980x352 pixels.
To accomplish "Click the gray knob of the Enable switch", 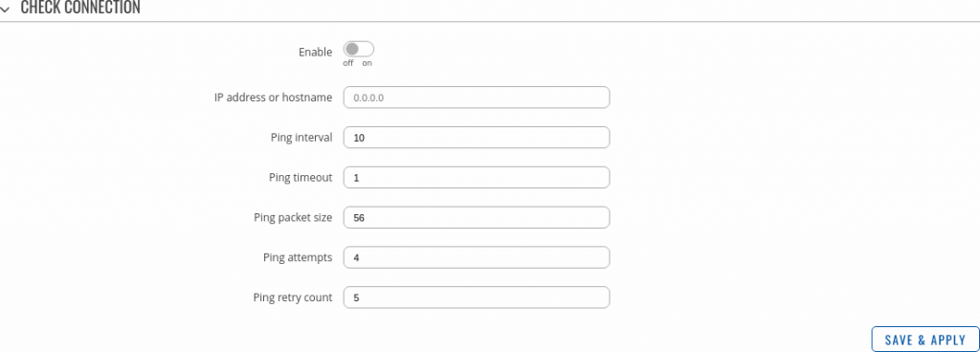I will (352, 49).
